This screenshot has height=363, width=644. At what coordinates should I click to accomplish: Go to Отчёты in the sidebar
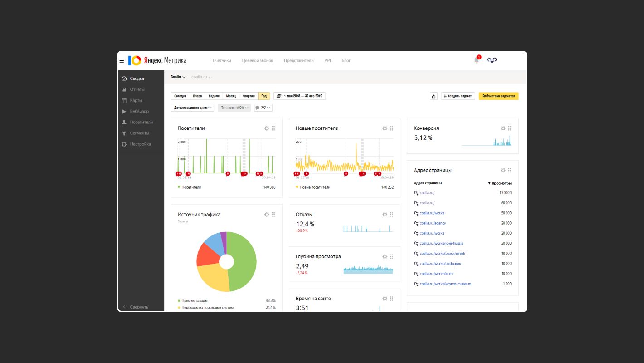tap(137, 89)
